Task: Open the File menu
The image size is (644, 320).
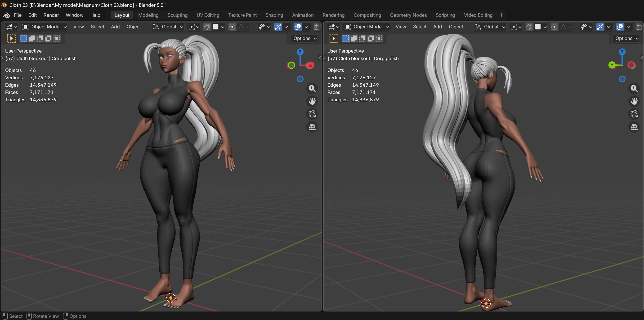Action: point(18,15)
